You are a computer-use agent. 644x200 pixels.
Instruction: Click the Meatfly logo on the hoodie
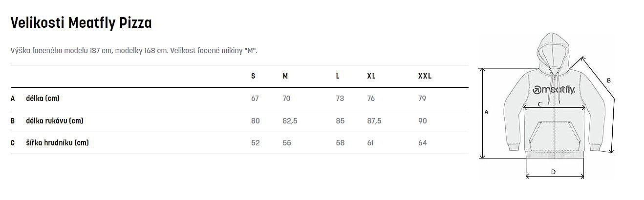(x=554, y=89)
